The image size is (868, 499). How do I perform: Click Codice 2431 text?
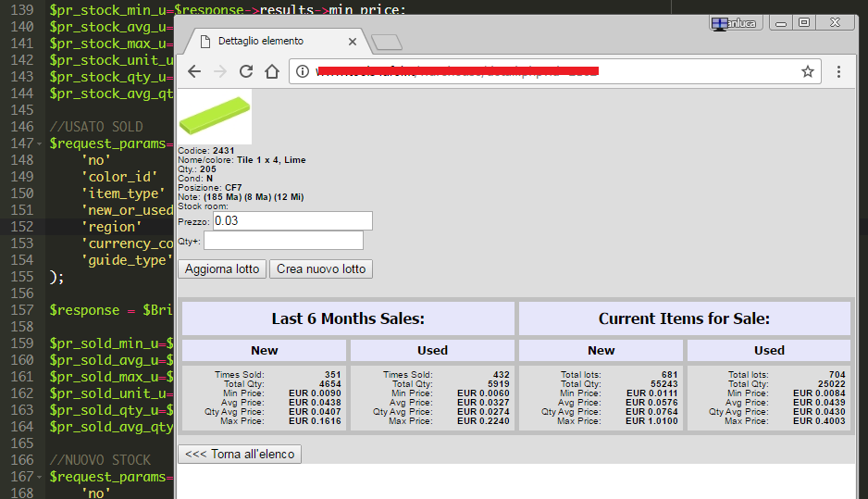coord(206,151)
